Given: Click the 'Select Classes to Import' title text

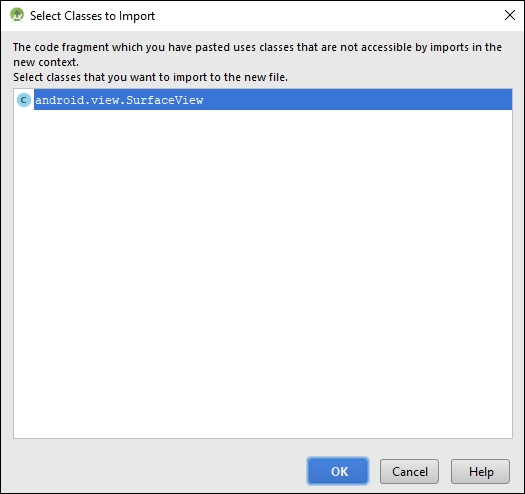Looking at the screenshot, I should click(x=92, y=16).
